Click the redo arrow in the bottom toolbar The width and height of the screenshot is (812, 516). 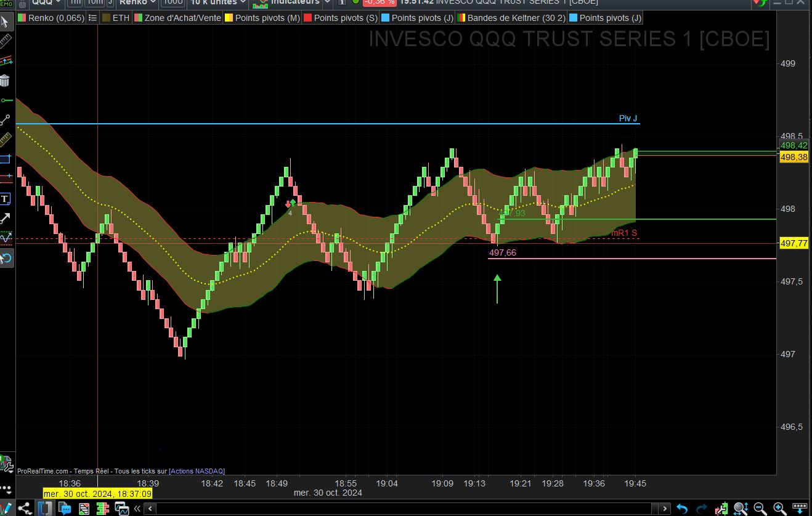click(702, 509)
